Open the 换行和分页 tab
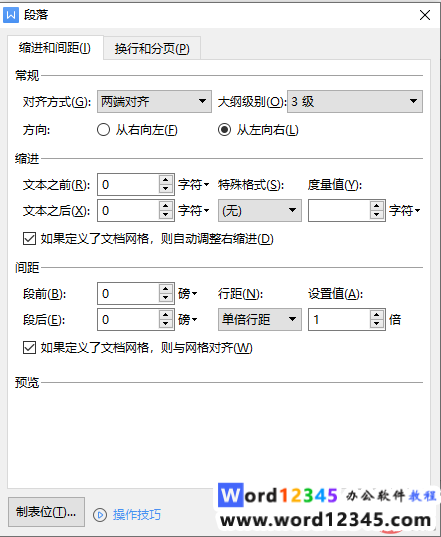Image resolution: width=441 pixels, height=537 pixels. point(152,49)
